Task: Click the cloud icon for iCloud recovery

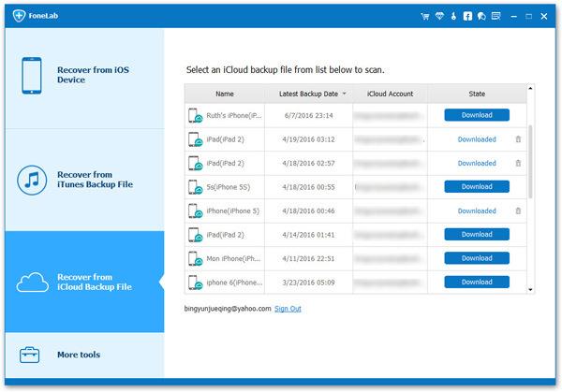Action: [x=32, y=283]
